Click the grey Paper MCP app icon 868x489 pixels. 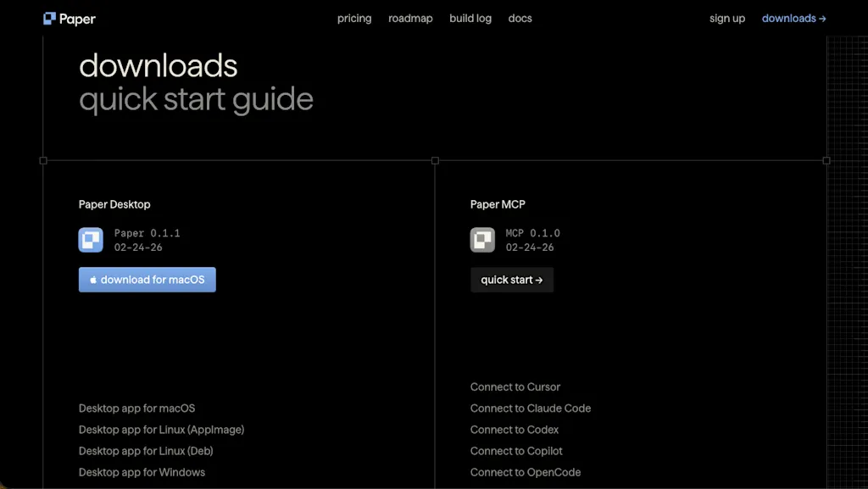[x=482, y=240]
